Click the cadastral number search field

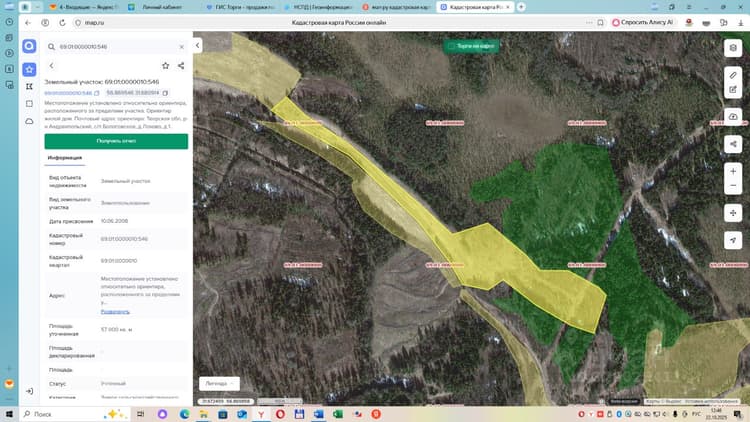click(x=116, y=47)
